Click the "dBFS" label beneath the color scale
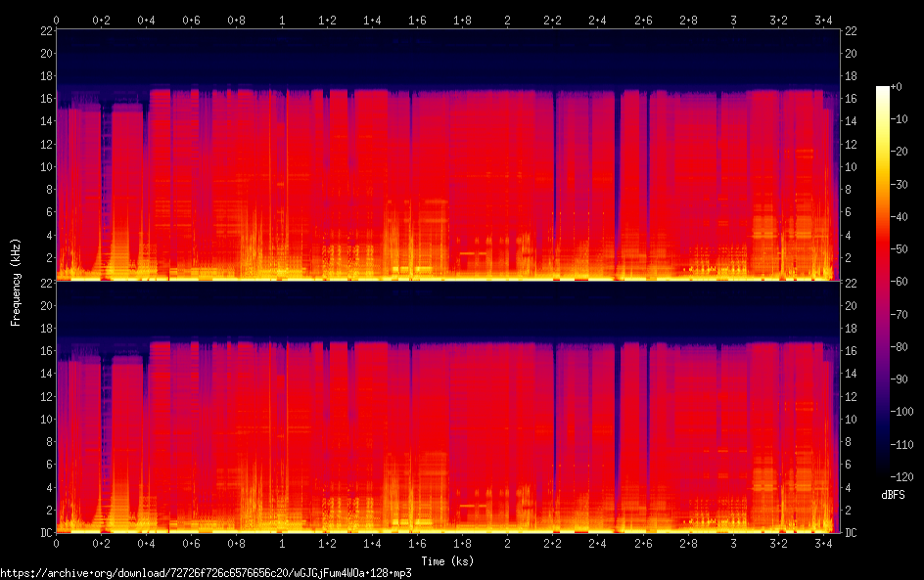924x580 pixels. tap(893, 495)
